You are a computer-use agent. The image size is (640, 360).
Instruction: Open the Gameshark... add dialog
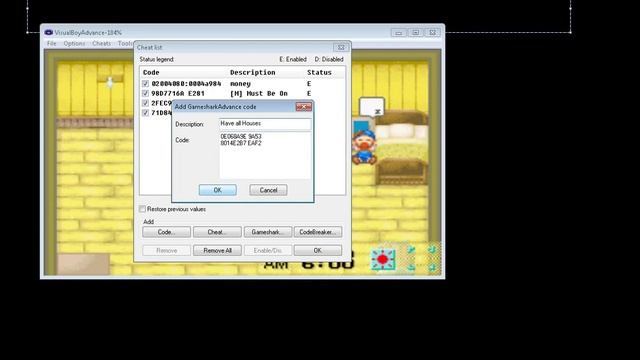[x=268, y=232]
